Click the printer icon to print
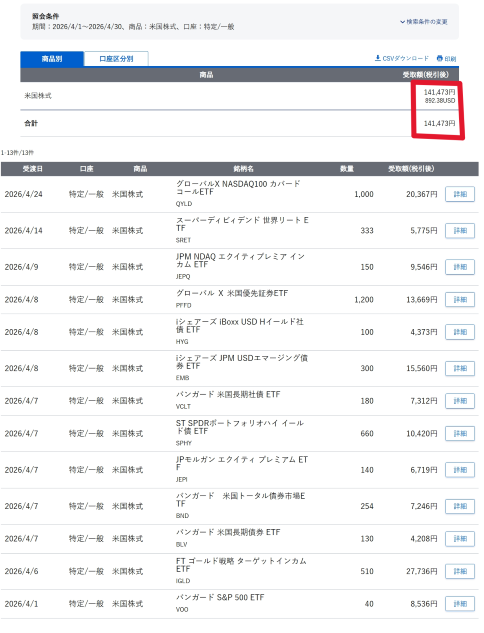This screenshot has height=633, width=484. pos(440,59)
